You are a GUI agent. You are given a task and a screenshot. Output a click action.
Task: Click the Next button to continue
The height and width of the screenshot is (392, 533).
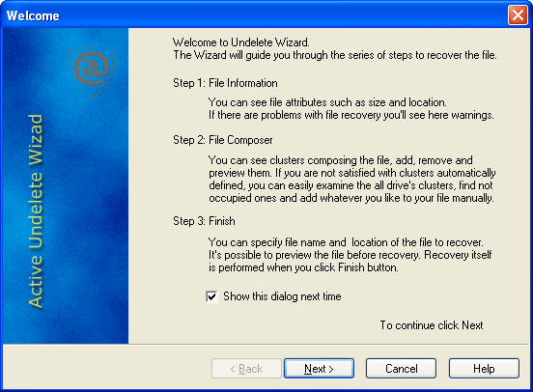[x=319, y=369]
